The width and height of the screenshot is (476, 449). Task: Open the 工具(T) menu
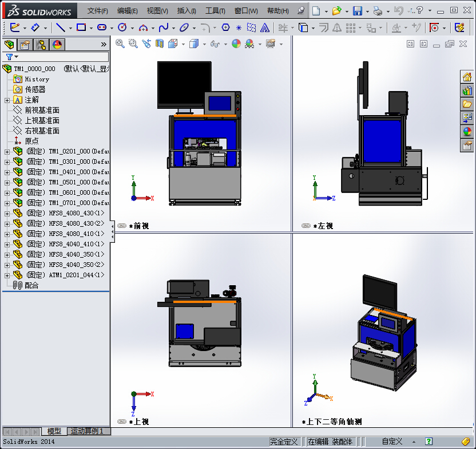(x=215, y=11)
